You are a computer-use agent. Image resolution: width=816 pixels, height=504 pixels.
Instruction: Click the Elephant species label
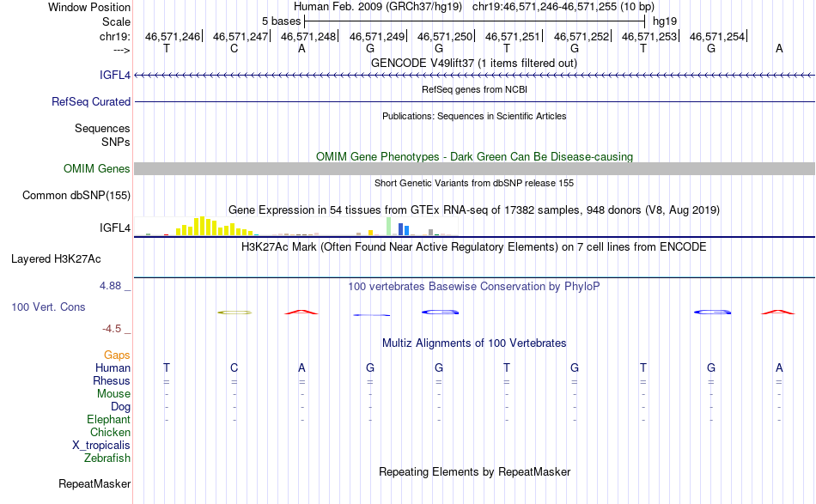[x=108, y=419]
